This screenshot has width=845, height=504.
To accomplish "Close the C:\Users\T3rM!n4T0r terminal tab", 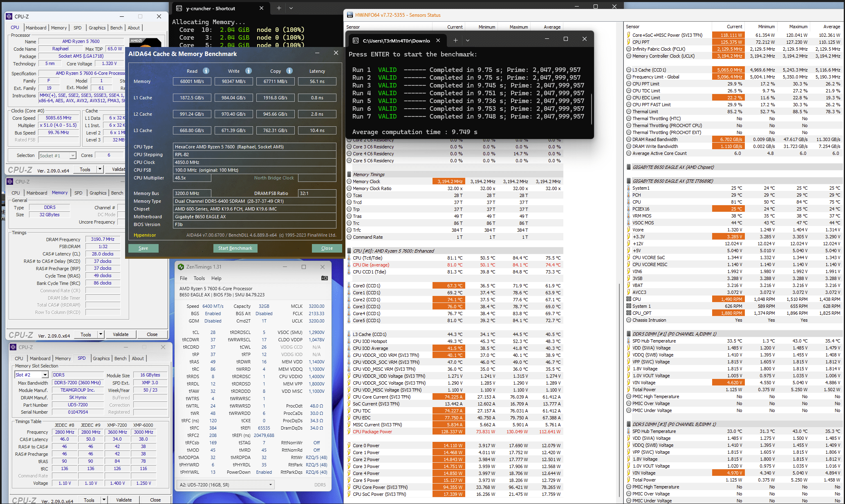I will (x=438, y=40).
